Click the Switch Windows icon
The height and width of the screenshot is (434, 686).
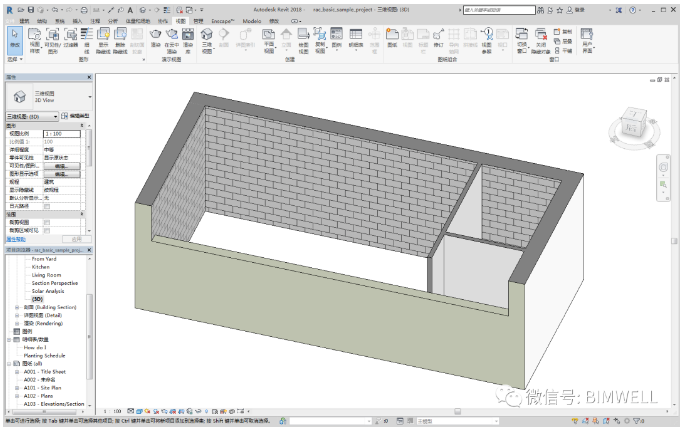click(x=522, y=35)
